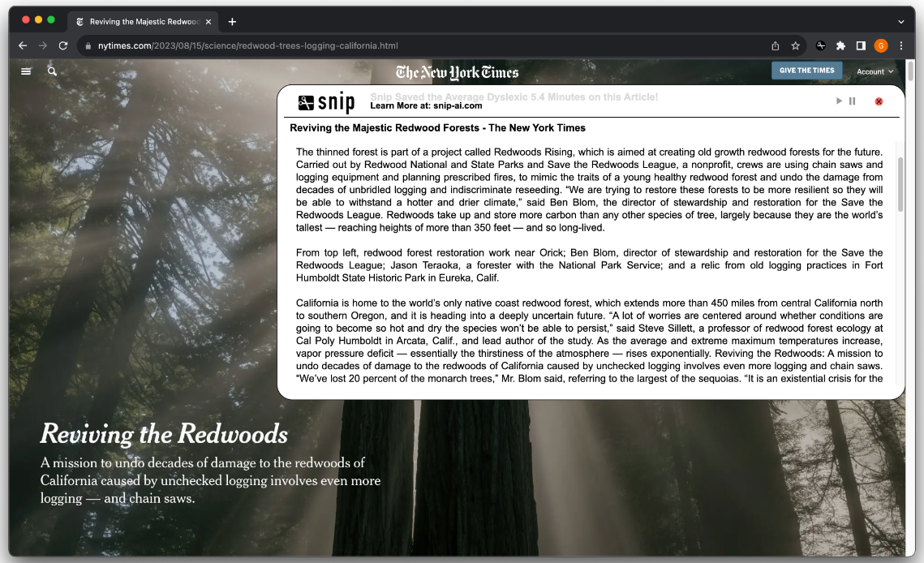The width and height of the screenshot is (924, 563).
Task: Open the Snip extension icon in toolbar
Action: [x=820, y=46]
